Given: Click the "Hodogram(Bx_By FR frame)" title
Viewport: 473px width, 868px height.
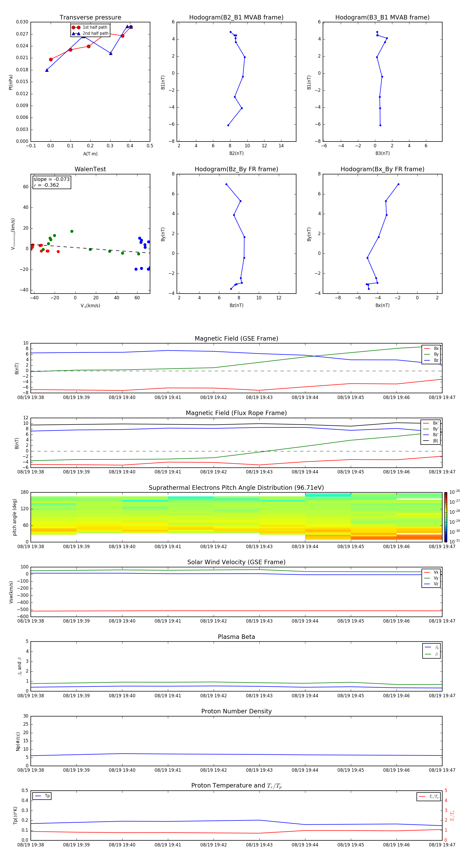Looking at the screenshot, I should (x=382, y=169).
